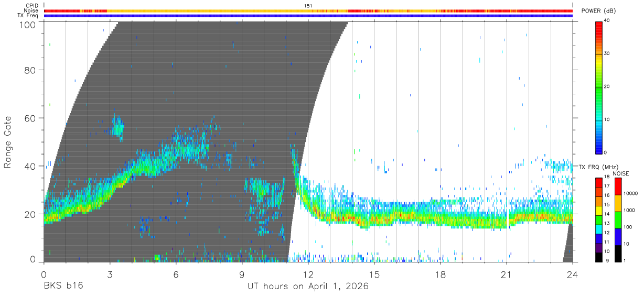Click the cyan segment of TX FRQ scale

pyautogui.click(x=599, y=229)
